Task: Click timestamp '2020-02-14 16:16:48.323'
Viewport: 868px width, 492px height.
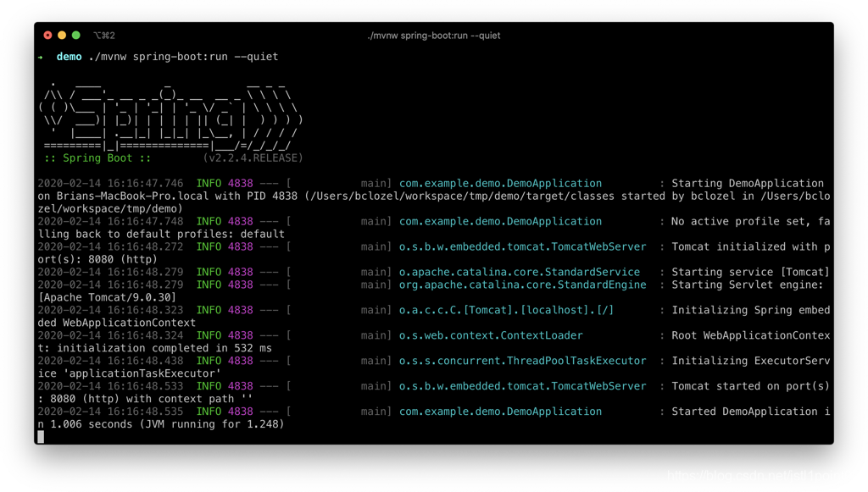Action: click(x=110, y=310)
